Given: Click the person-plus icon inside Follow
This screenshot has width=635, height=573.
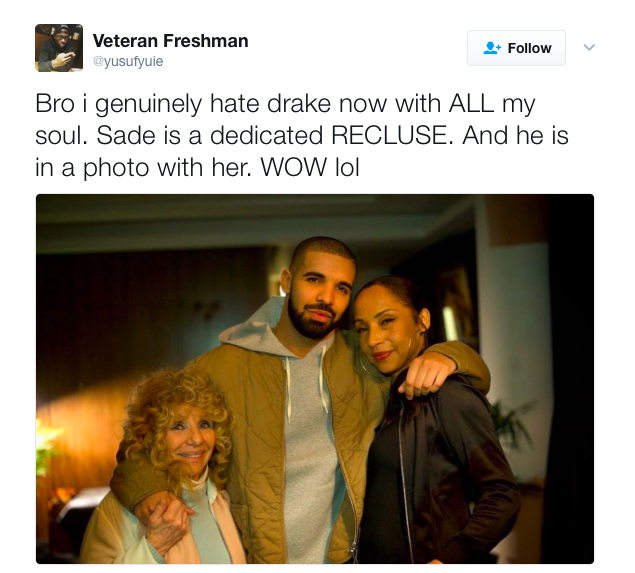Looking at the screenshot, I should coord(492,48).
